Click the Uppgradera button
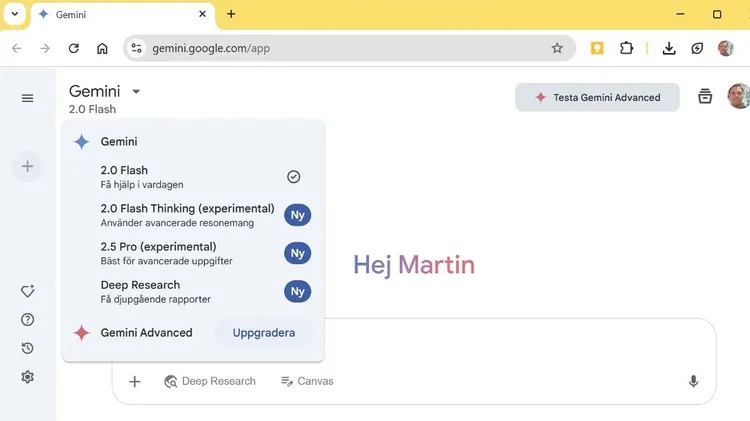This screenshot has height=421, width=750. 264,332
